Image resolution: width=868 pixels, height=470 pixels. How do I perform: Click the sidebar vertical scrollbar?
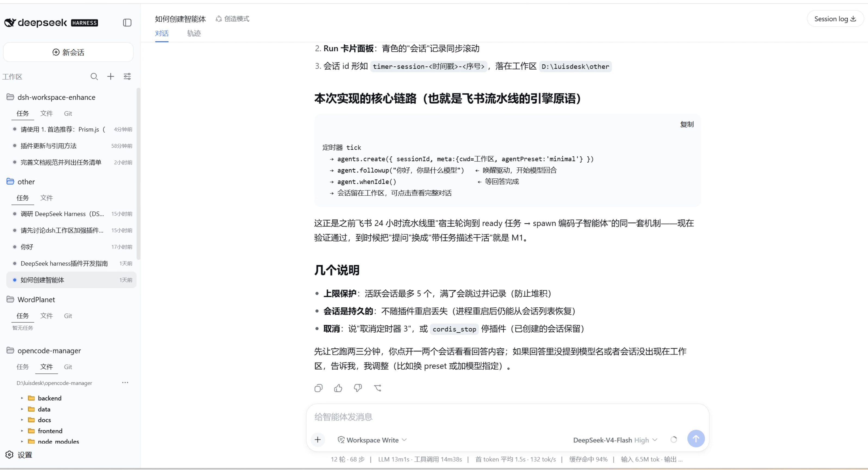(138, 174)
